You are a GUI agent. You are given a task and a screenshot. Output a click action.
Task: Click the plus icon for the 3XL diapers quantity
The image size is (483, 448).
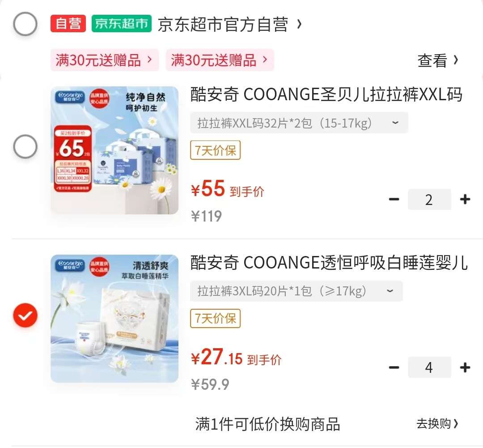tap(465, 367)
